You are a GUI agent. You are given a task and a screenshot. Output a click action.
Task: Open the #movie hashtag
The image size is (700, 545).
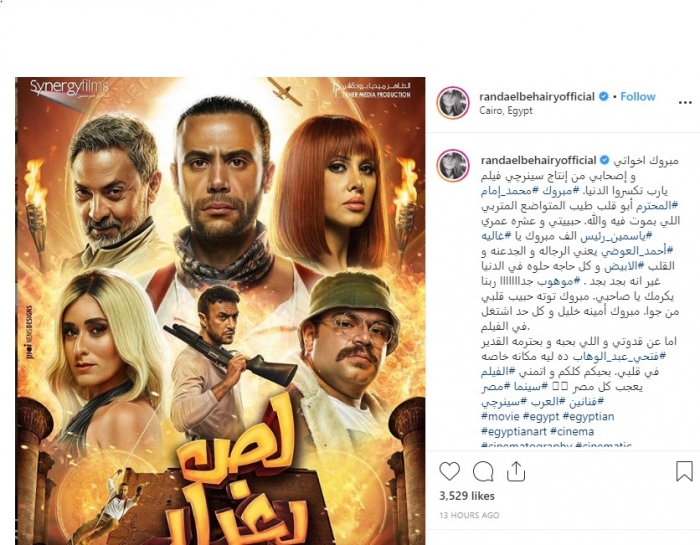pos(500,416)
